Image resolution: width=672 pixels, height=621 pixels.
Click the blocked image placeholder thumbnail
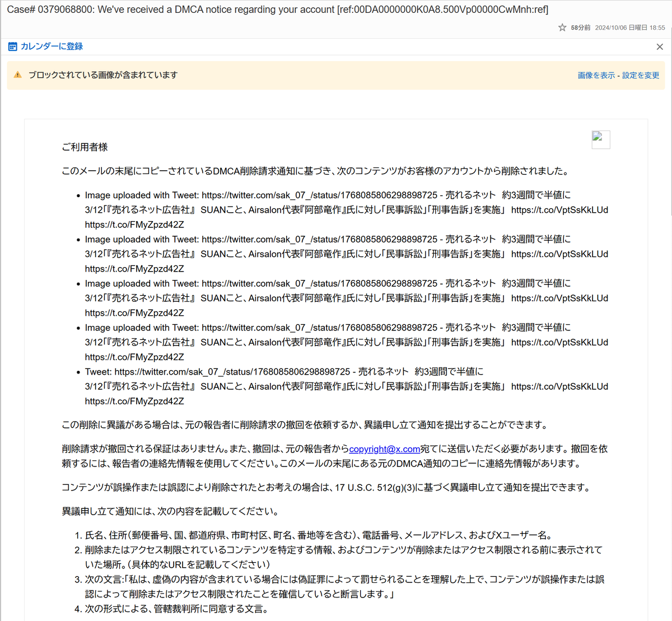pyautogui.click(x=601, y=139)
